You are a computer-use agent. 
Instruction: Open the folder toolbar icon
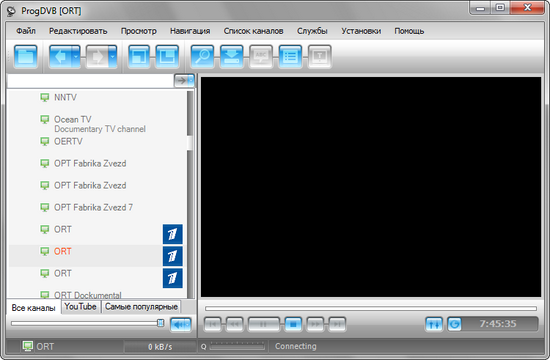tap(26, 56)
